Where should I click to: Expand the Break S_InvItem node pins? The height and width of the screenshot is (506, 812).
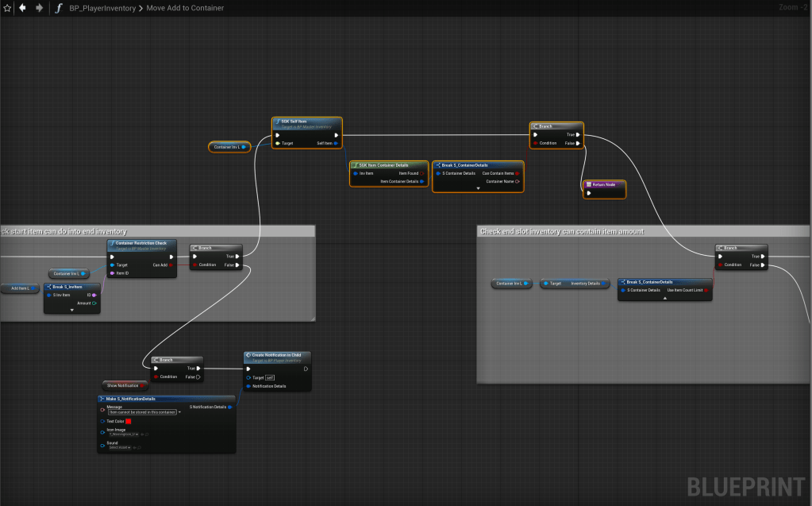[71, 311]
